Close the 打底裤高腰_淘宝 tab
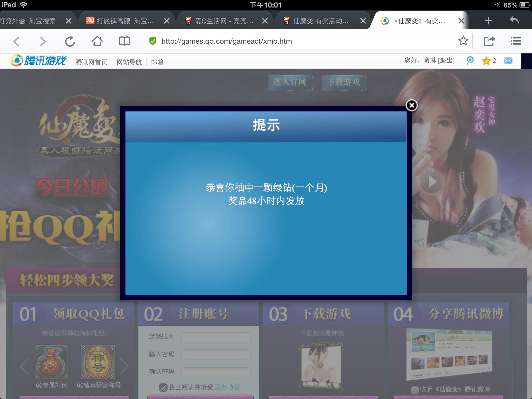This screenshot has height=399, width=532. [167, 21]
